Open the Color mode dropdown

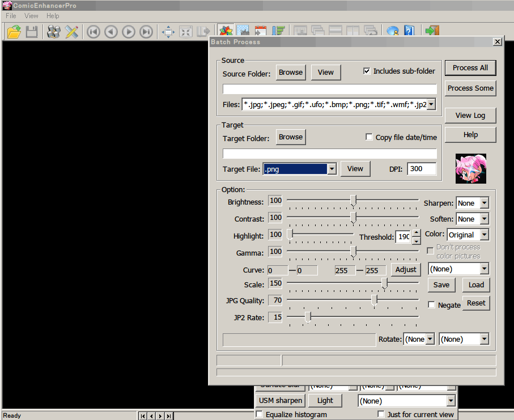pos(484,235)
